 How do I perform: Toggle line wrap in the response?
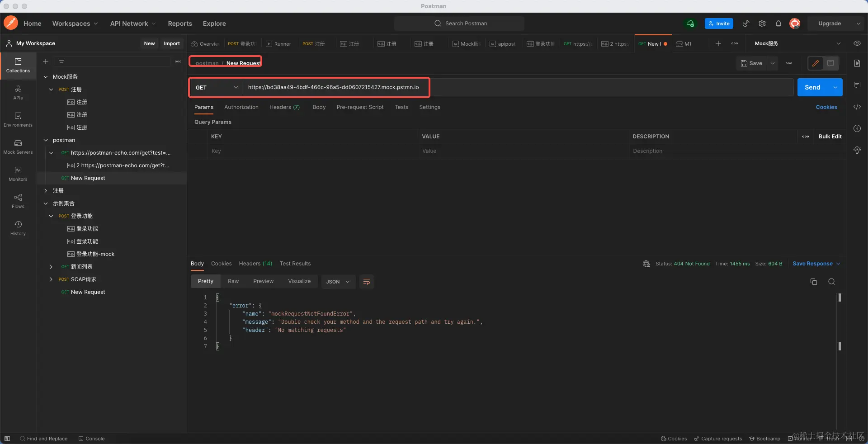point(367,282)
